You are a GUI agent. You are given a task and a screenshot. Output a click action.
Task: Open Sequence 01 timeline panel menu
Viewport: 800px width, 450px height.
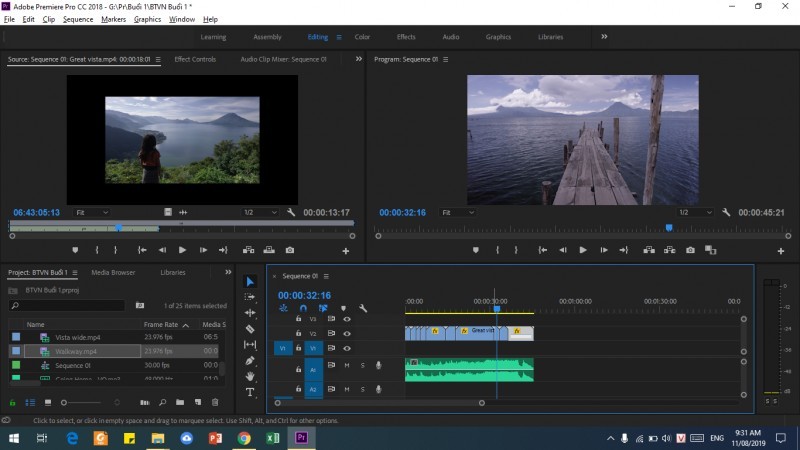coord(326,276)
